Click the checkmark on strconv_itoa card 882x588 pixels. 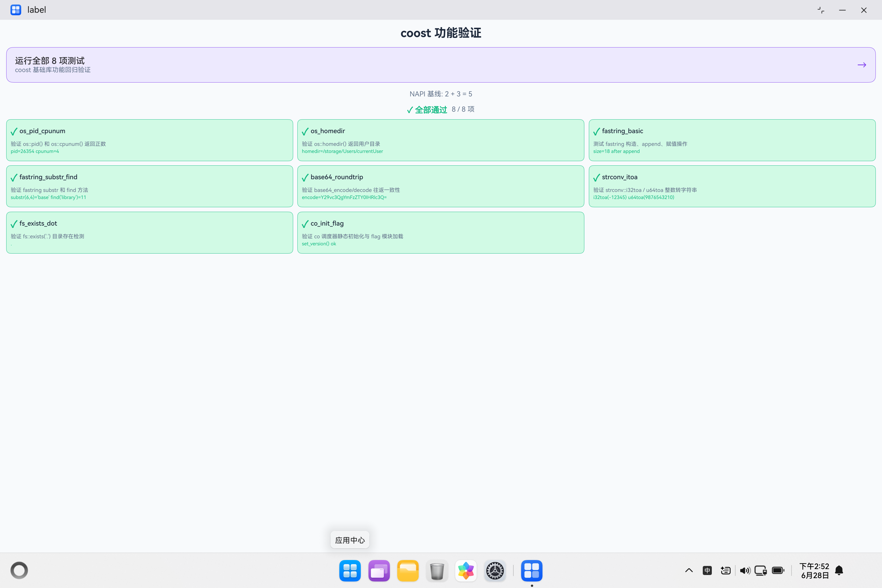pos(597,178)
